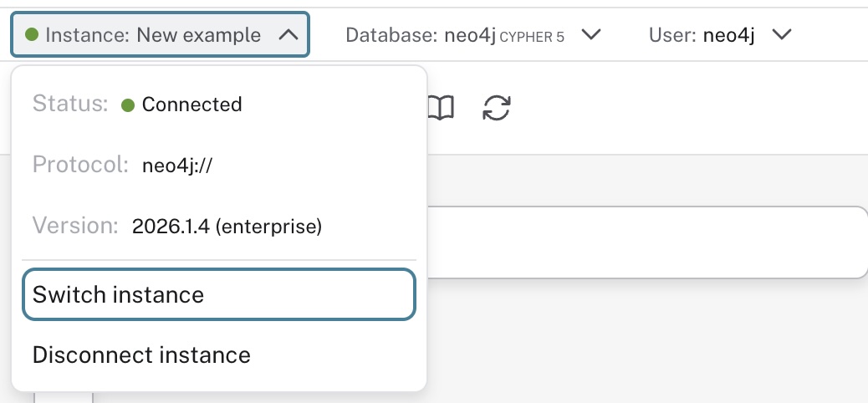Click the User: neo4j label
Image resolution: width=868 pixels, height=403 pixels.
point(702,35)
